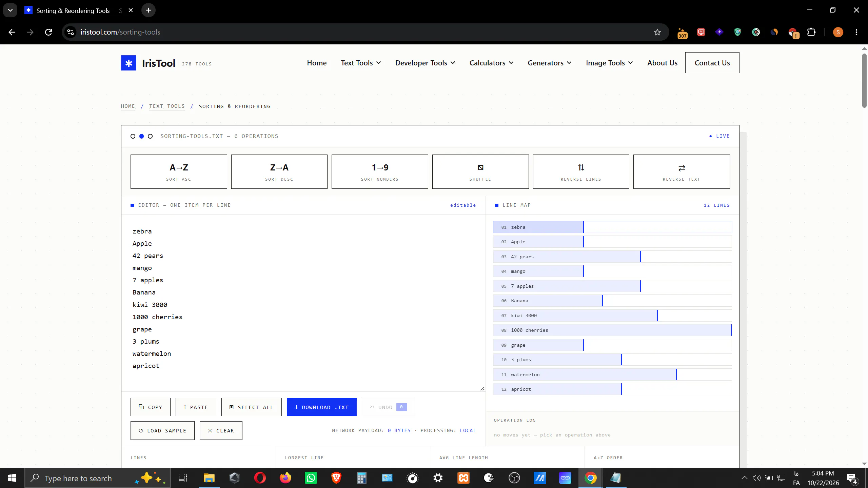The image size is (868, 488).
Task: Open the About Us page
Action: coord(662,63)
